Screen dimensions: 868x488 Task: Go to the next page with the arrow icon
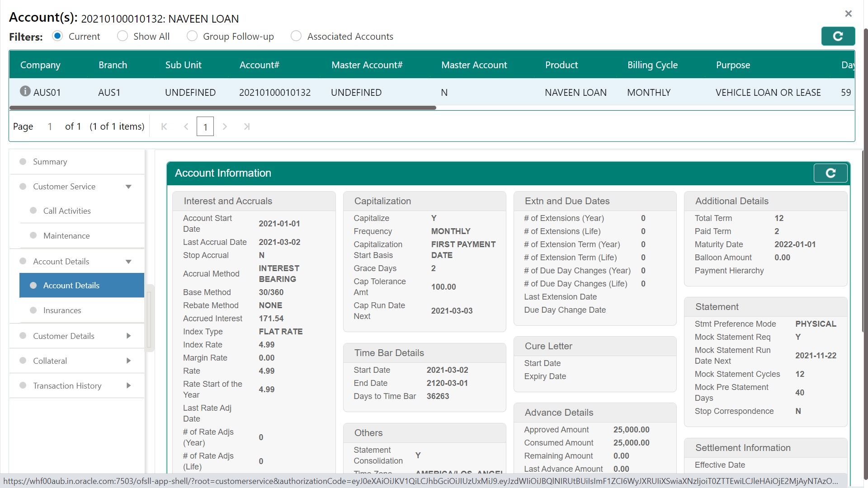pyautogui.click(x=225, y=127)
